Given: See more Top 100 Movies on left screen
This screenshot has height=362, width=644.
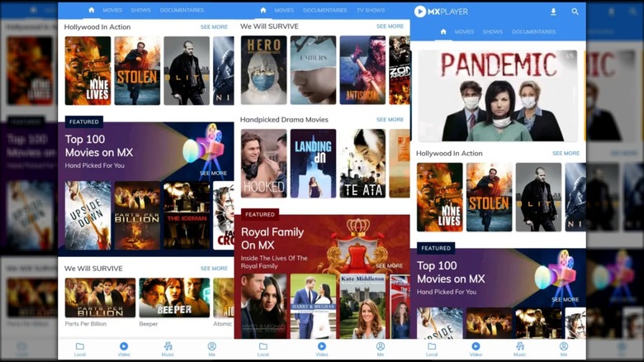Looking at the screenshot, I should tap(213, 174).
